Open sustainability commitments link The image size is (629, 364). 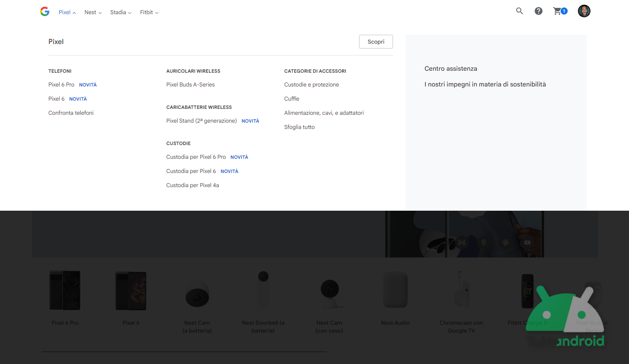click(485, 84)
